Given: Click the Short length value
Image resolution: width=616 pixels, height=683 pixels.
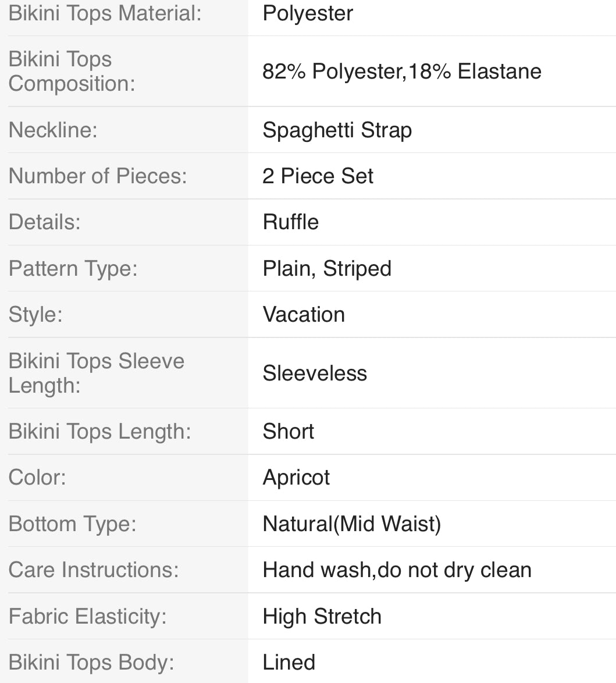Looking at the screenshot, I should pyautogui.click(x=288, y=432).
